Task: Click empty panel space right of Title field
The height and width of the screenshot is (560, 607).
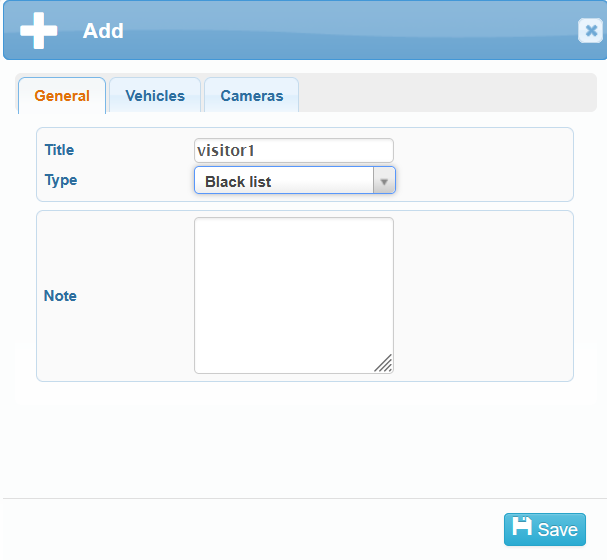Action: pos(480,150)
